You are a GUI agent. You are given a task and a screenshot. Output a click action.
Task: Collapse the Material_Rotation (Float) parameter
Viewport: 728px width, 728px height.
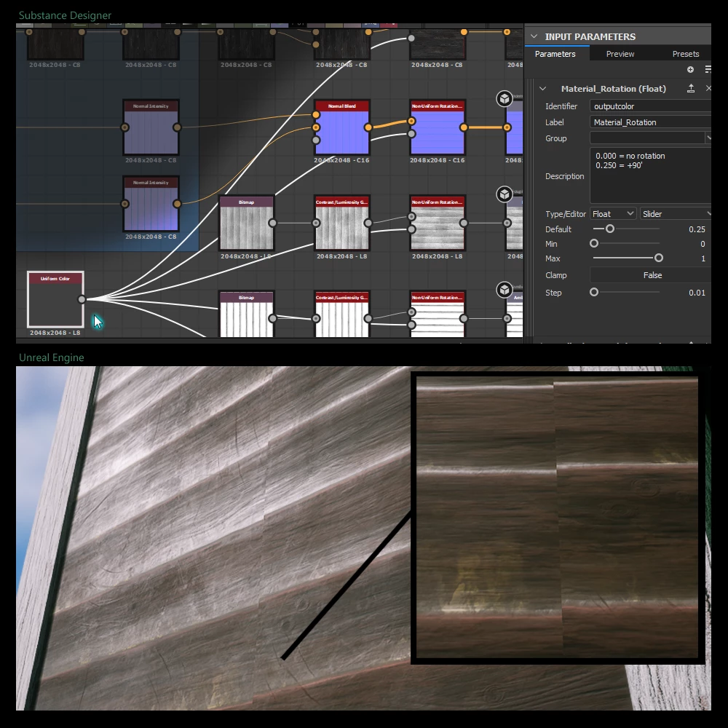tap(543, 88)
